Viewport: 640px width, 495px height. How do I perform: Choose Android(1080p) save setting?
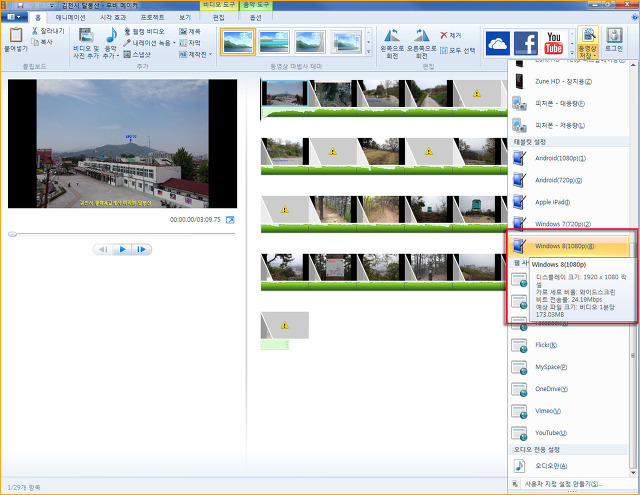[x=568, y=158]
